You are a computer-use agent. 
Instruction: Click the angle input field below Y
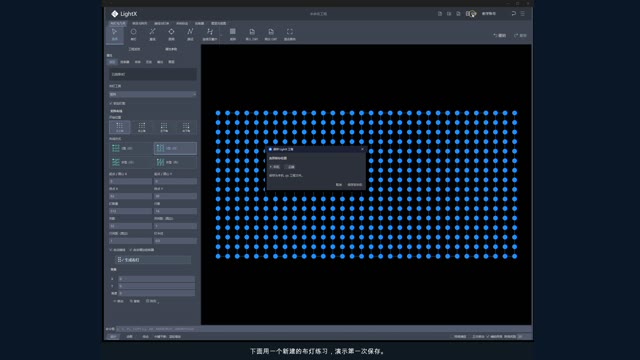click(x=157, y=293)
